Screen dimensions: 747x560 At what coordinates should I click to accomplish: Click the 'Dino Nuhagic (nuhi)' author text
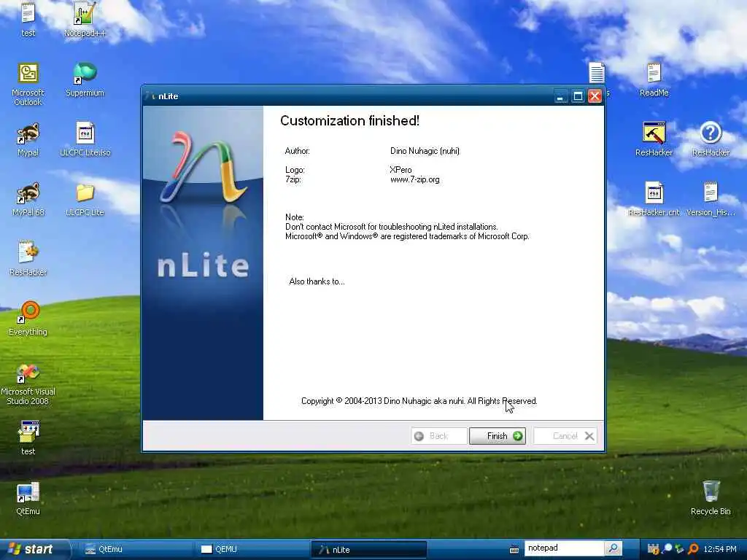[425, 151]
